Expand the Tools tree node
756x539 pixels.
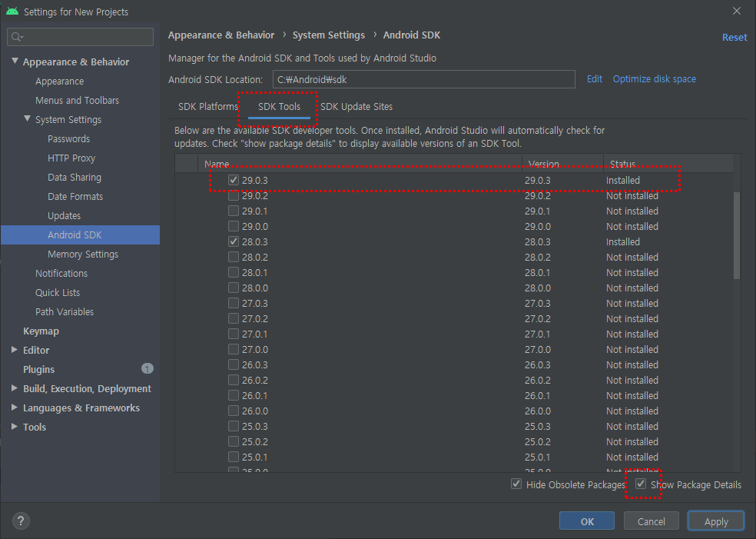[x=15, y=427]
